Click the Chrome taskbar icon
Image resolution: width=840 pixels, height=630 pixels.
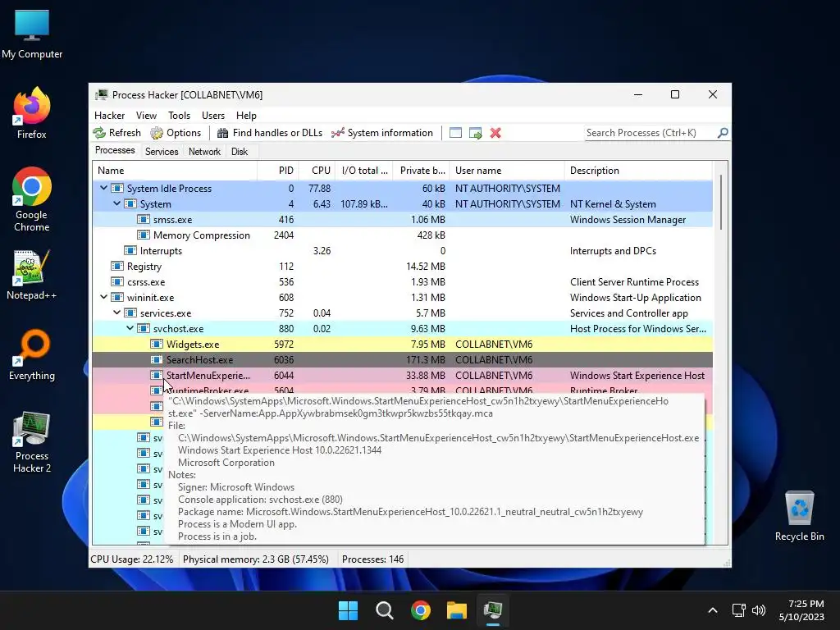click(421, 610)
